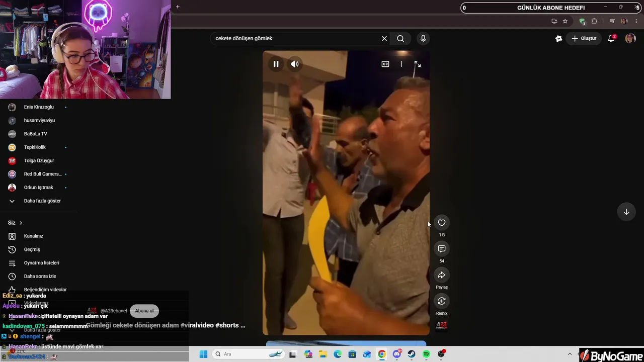Remix this Short
The image size is (644, 362).
tap(442, 301)
